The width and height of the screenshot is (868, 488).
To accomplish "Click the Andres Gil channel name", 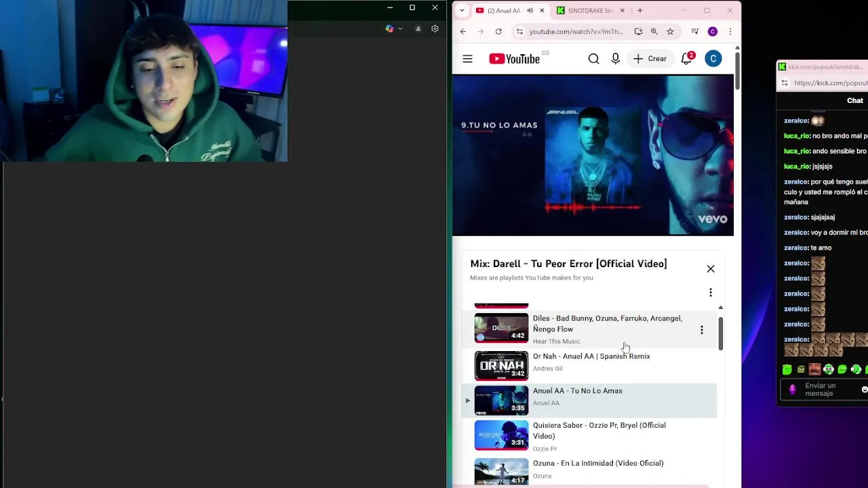I will pos(547,369).
